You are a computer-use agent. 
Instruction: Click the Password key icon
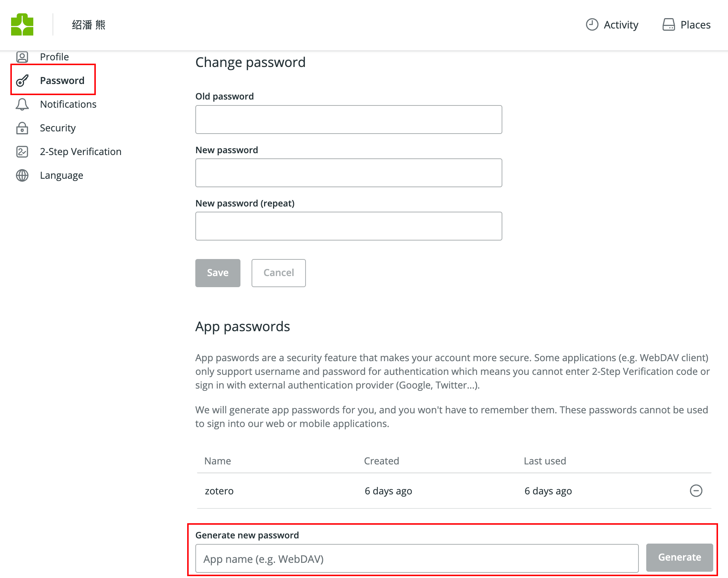click(22, 80)
